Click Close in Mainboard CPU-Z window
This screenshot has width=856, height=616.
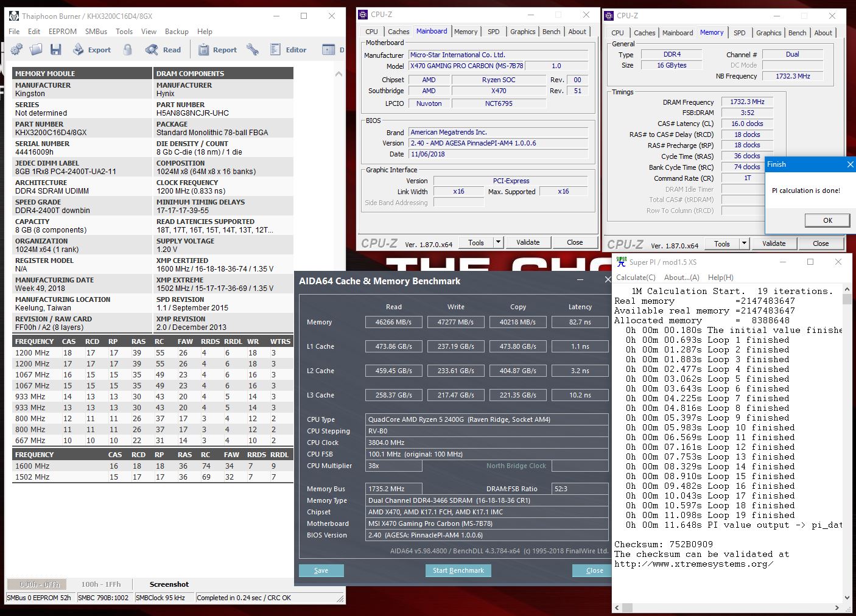coord(575,242)
